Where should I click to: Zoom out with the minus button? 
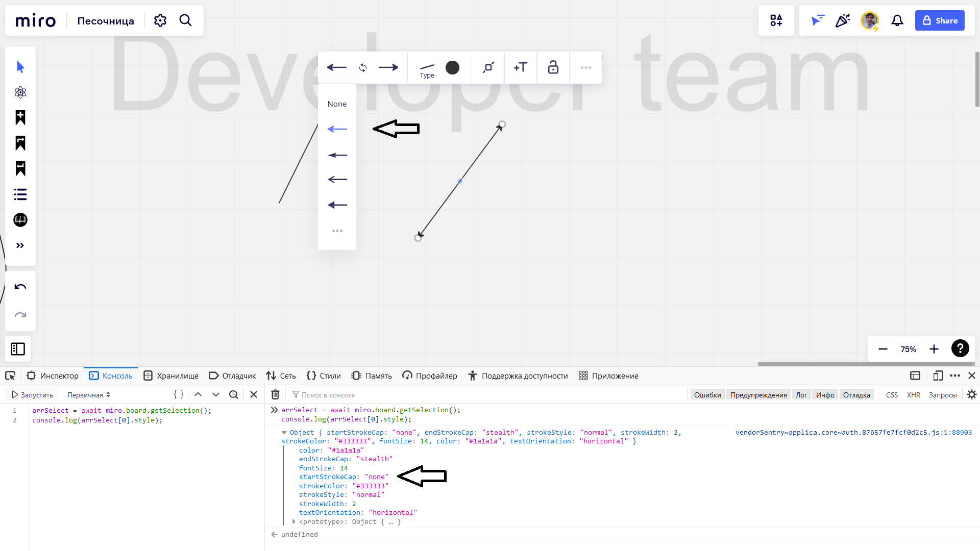click(883, 349)
